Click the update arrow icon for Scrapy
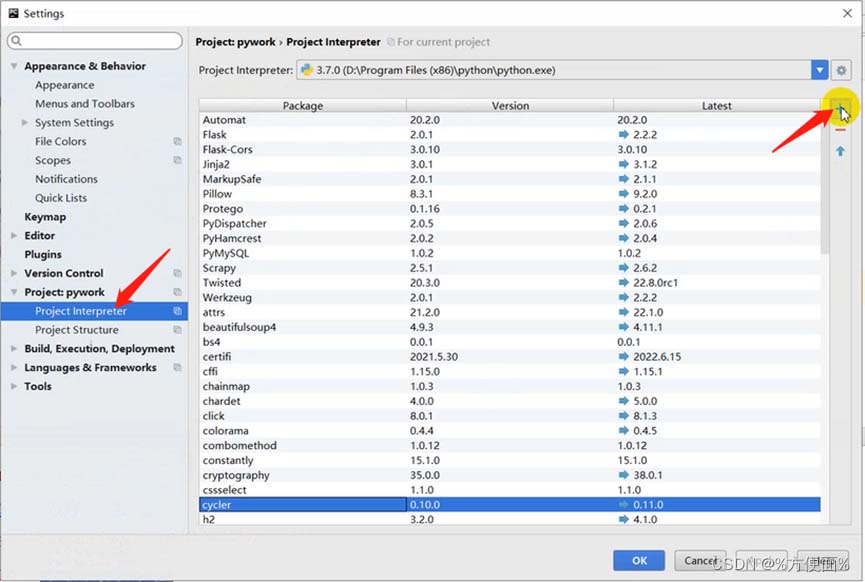The image size is (865, 582). 623,268
